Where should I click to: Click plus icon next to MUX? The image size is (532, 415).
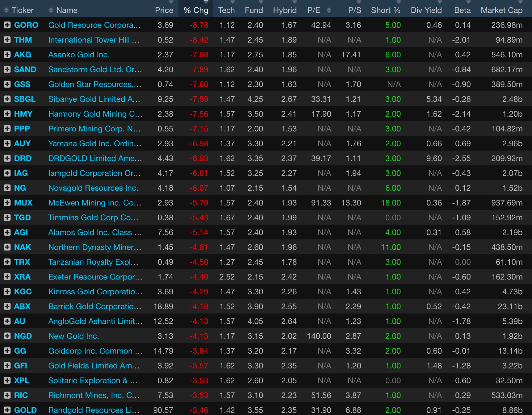click(7, 203)
